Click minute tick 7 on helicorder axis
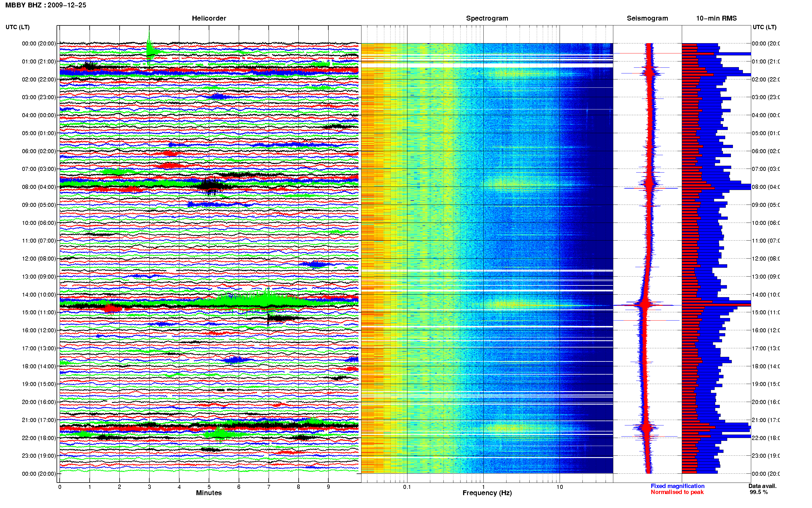This screenshot has height=508, width=812. pyautogui.click(x=269, y=487)
